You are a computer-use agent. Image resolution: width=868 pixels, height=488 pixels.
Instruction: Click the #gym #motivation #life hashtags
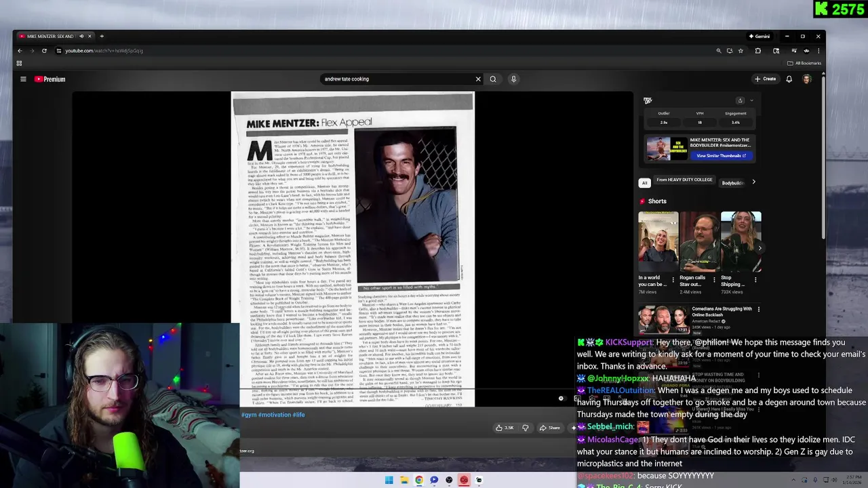coord(273,415)
